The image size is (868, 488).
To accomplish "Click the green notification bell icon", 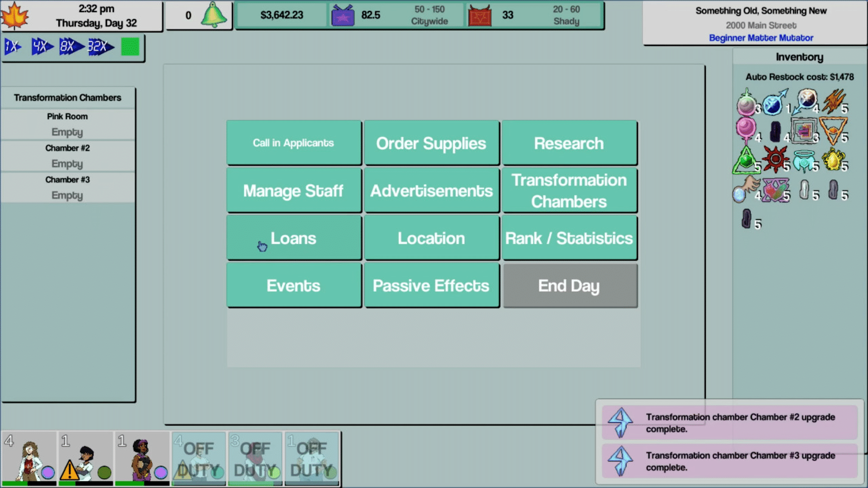I will (213, 15).
